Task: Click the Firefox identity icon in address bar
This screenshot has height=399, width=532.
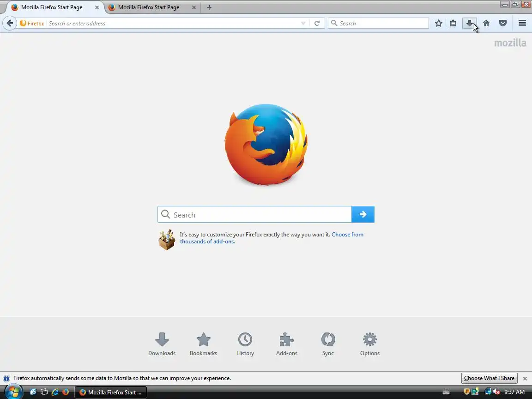Action: (x=23, y=23)
